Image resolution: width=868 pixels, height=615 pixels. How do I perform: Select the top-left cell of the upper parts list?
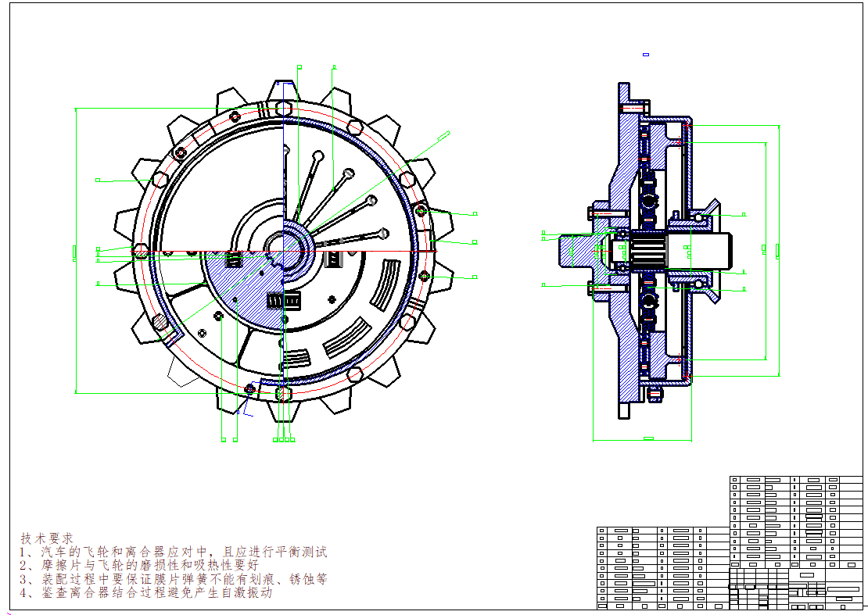pos(735,480)
